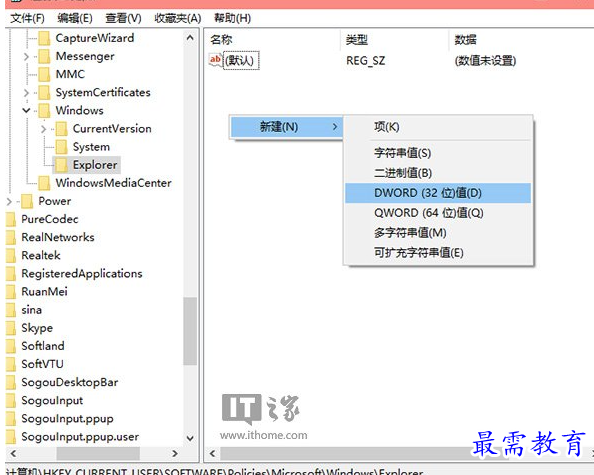Select the (默认) value entry

pos(242,61)
